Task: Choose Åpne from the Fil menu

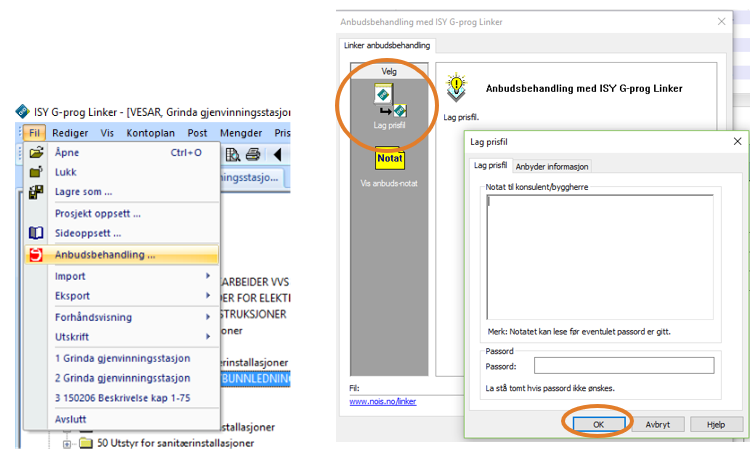Action: tap(122, 152)
